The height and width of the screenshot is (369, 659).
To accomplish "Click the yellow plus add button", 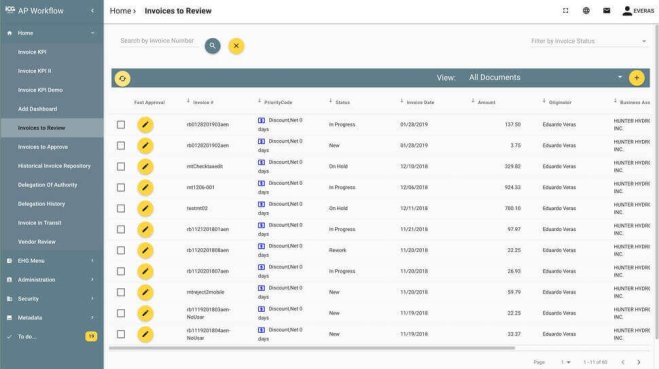I will click(x=637, y=78).
